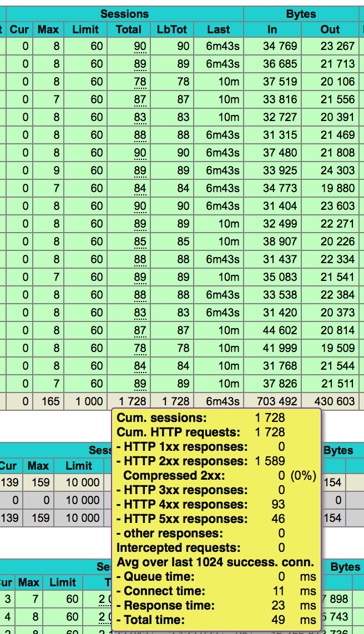Select the 430 603 total bytes-out cell
The image size is (364, 634).
coord(331,401)
